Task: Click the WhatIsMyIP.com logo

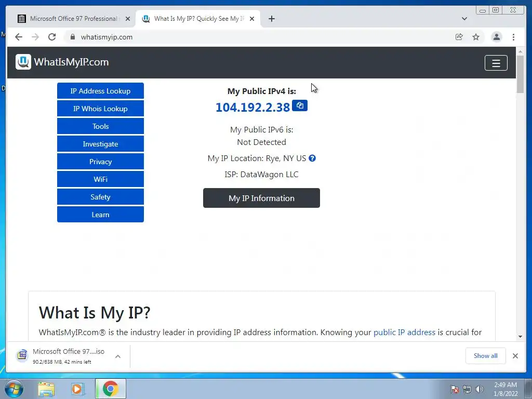Action: [x=62, y=62]
